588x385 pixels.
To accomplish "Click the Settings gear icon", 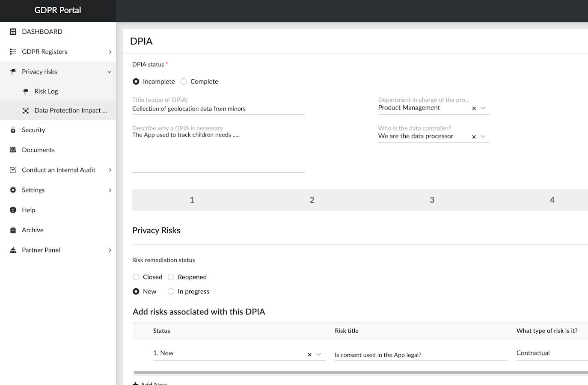I will [13, 190].
